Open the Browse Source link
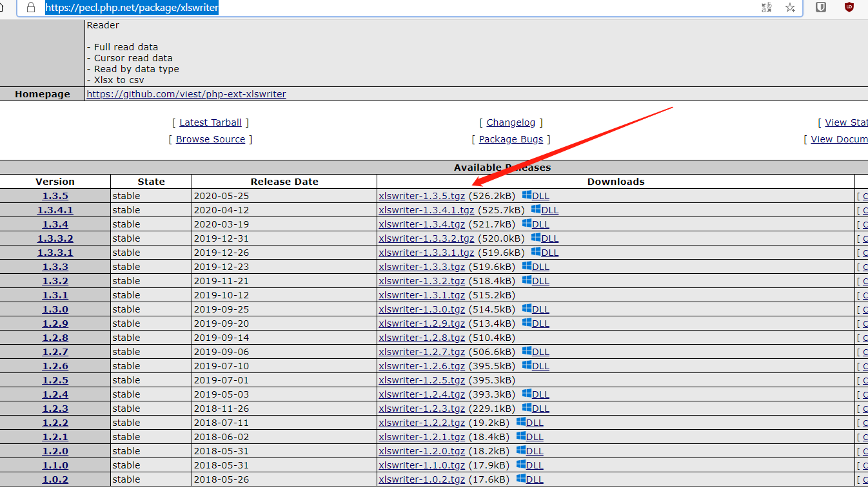The image size is (868, 491). tap(210, 139)
